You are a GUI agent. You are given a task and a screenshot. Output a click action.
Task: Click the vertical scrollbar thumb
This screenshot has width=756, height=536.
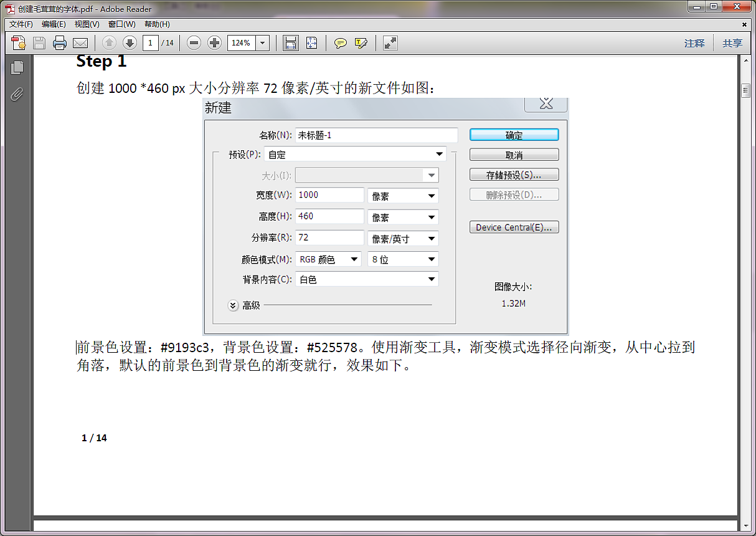[x=746, y=91]
